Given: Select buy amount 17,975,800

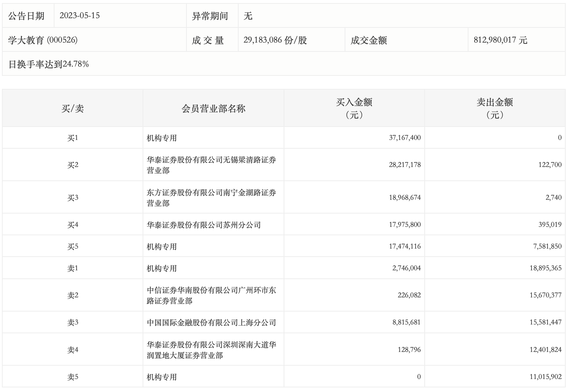Looking at the screenshot, I should pyautogui.click(x=405, y=225).
